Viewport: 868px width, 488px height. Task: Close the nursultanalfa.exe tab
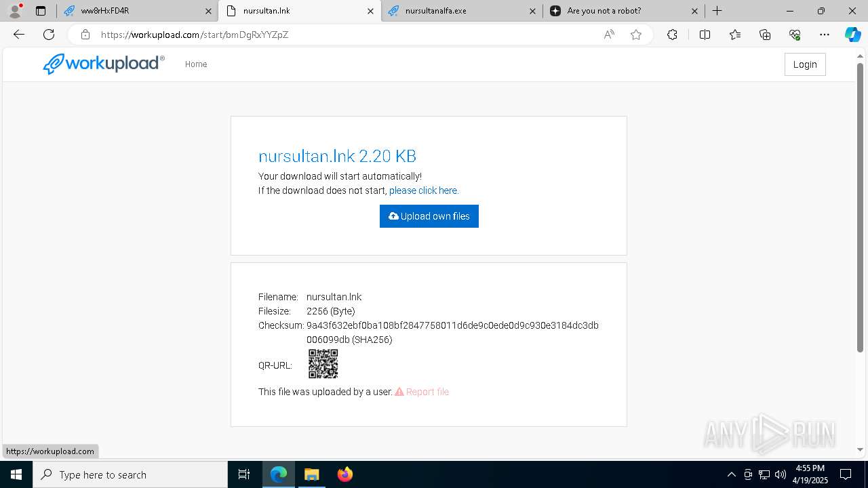click(532, 11)
